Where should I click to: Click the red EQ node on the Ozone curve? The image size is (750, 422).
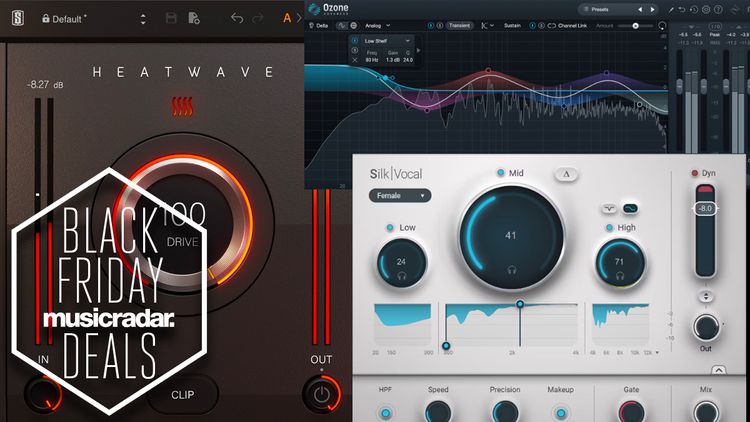coord(488,70)
